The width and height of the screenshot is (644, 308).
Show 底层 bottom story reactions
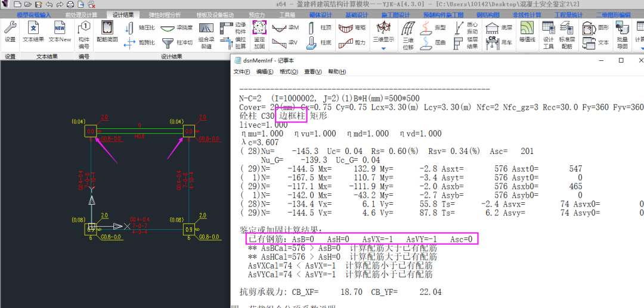(x=499, y=29)
